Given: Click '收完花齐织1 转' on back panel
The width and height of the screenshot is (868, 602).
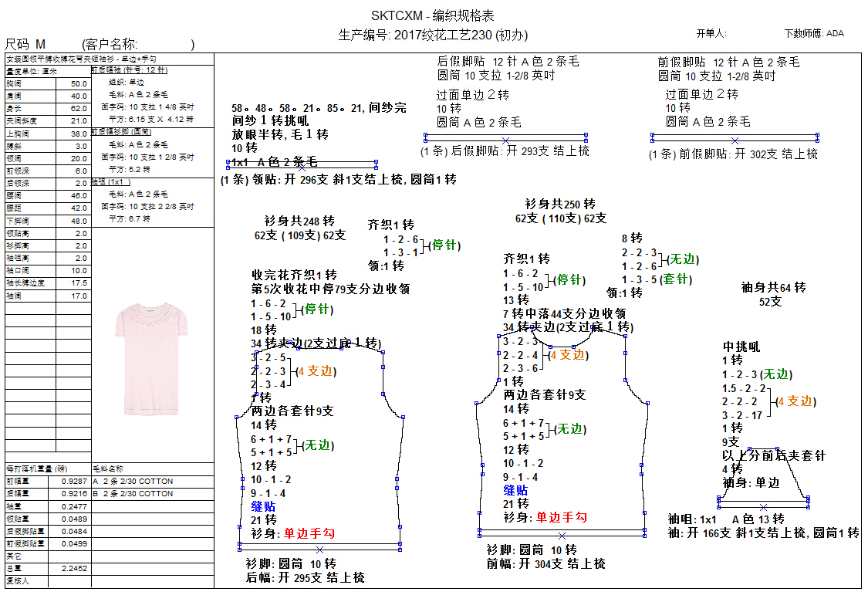Looking at the screenshot, I should pyautogui.click(x=294, y=276).
